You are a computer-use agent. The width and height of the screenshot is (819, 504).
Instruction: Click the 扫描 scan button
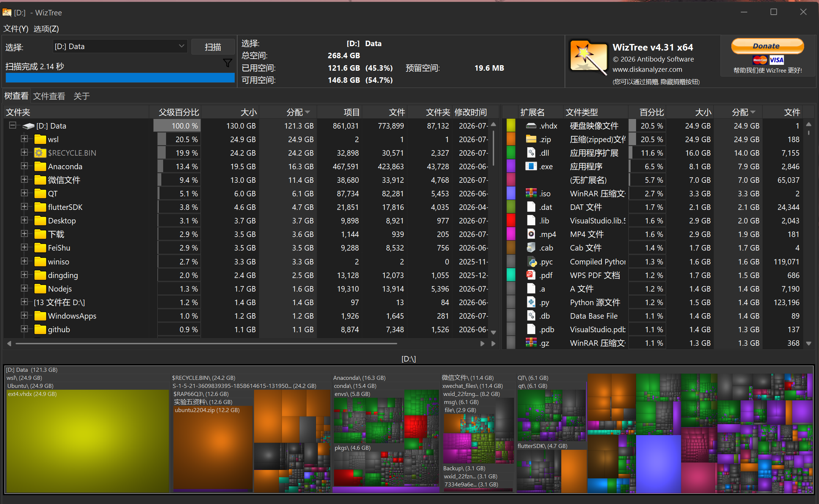[213, 47]
